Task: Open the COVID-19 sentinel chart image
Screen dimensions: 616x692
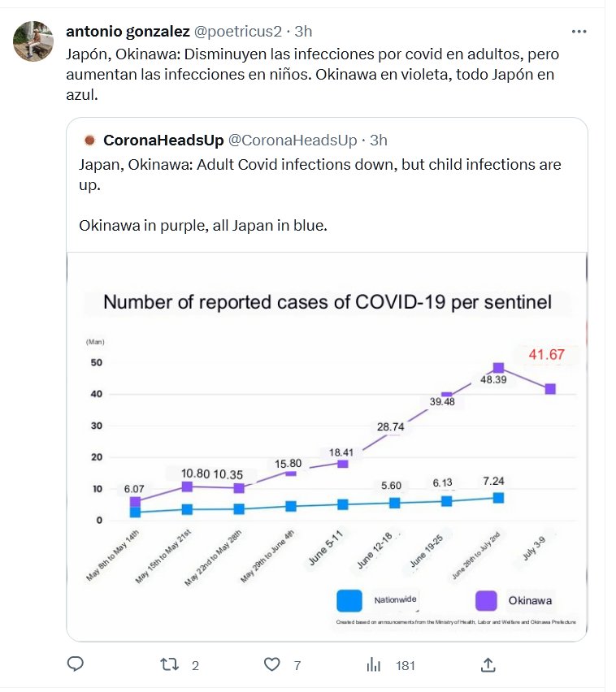Action: pos(327,447)
